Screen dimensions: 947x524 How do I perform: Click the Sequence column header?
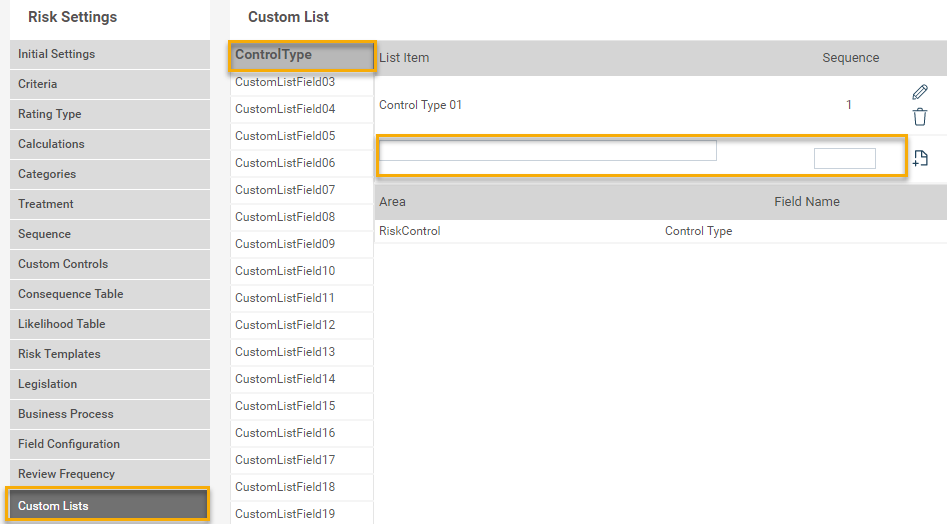(850, 58)
